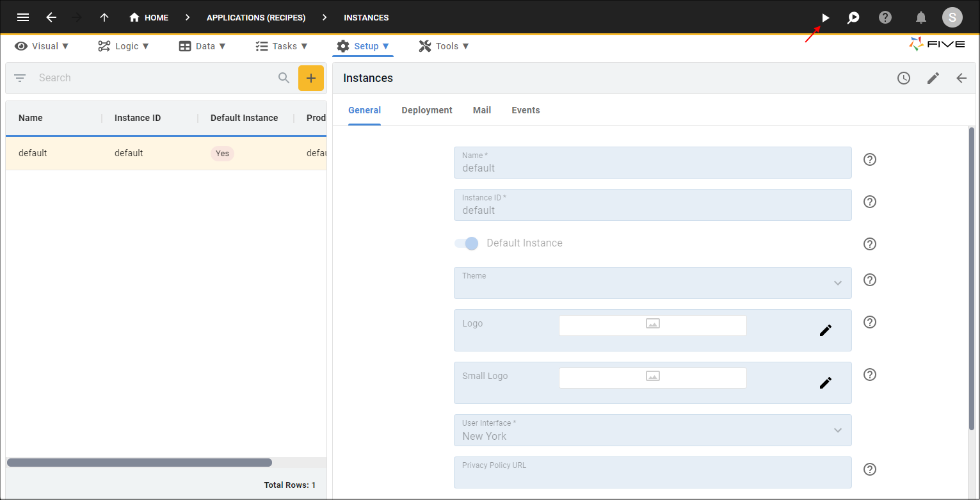Open the hamburger main menu
Viewport: 980px width, 500px height.
[23, 17]
